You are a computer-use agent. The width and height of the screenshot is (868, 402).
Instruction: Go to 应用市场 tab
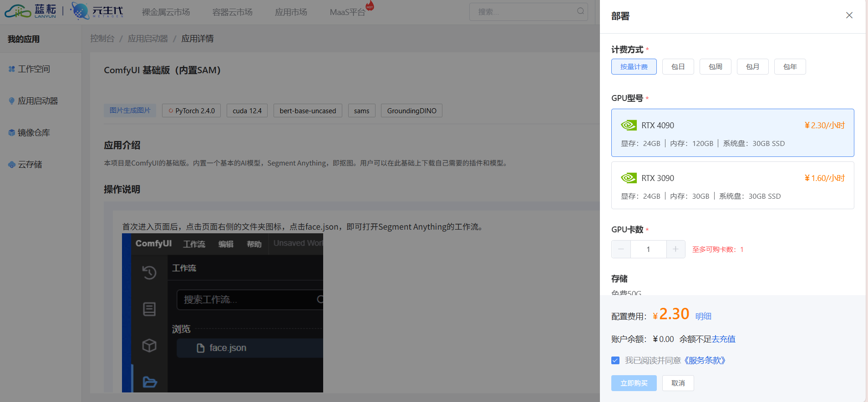tap(291, 12)
